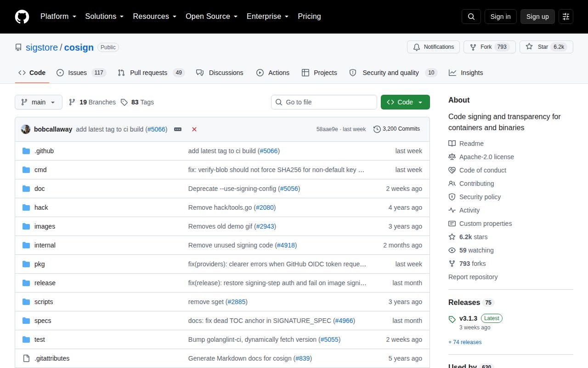Click the .gitattributes file icon
The width and height of the screenshot is (588, 368).
pos(26,358)
